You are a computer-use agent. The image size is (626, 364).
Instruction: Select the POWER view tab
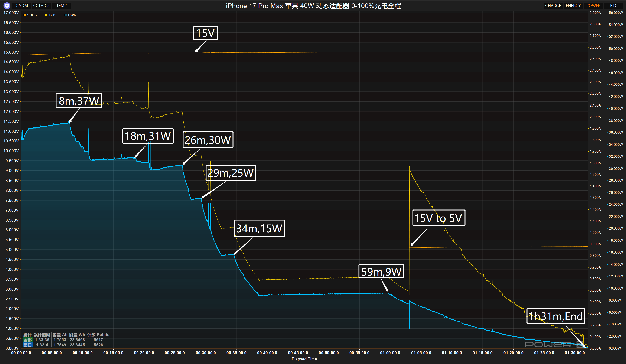(x=593, y=6)
